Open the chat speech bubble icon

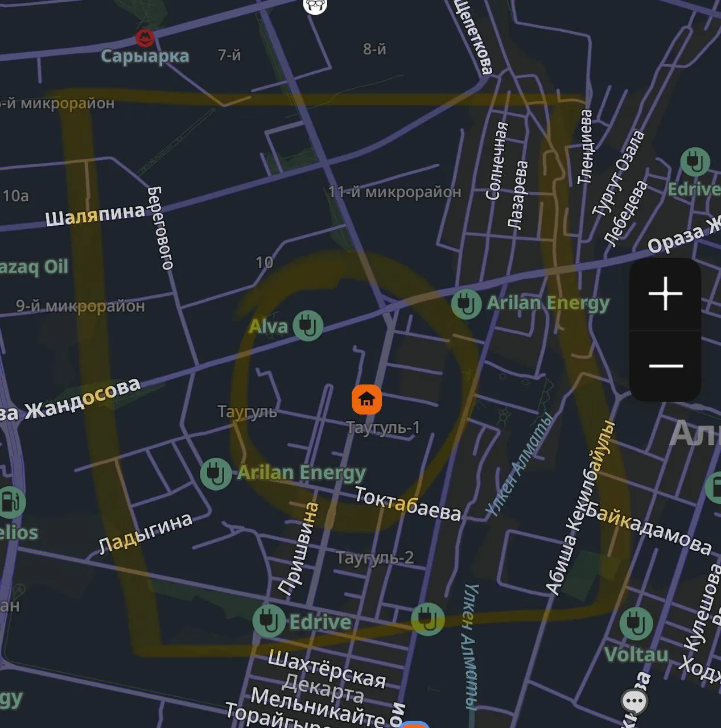click(x=634, y=701)
